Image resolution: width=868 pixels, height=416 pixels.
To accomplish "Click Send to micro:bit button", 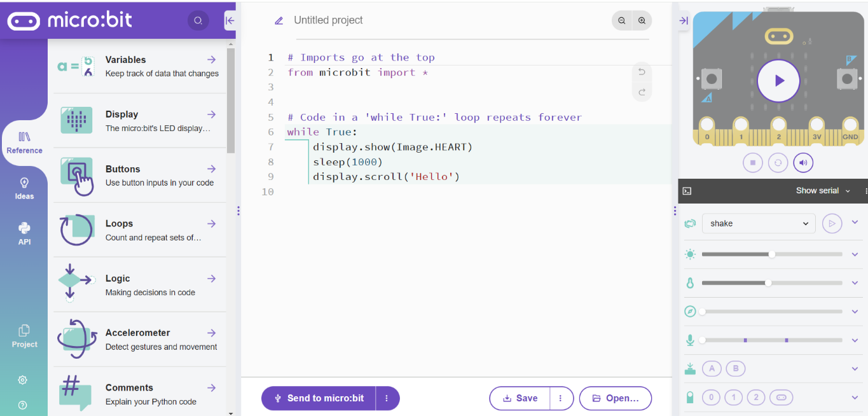I will (319, 398).
